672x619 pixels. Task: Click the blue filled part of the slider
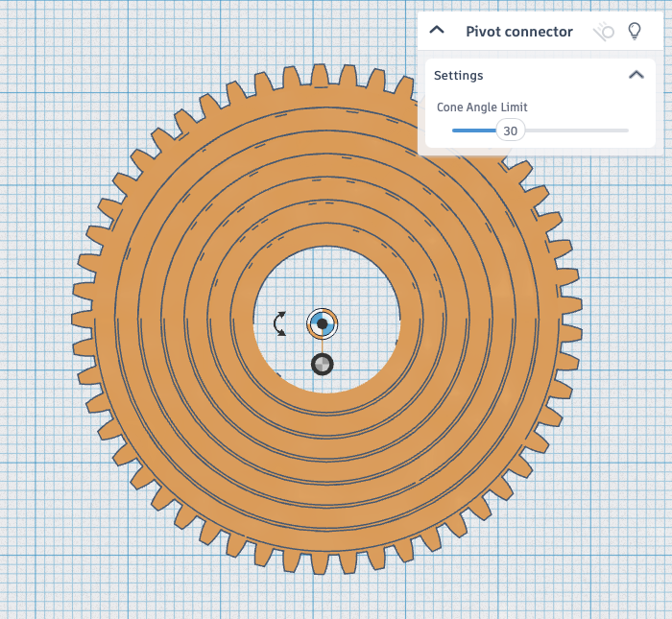[472, 131]
